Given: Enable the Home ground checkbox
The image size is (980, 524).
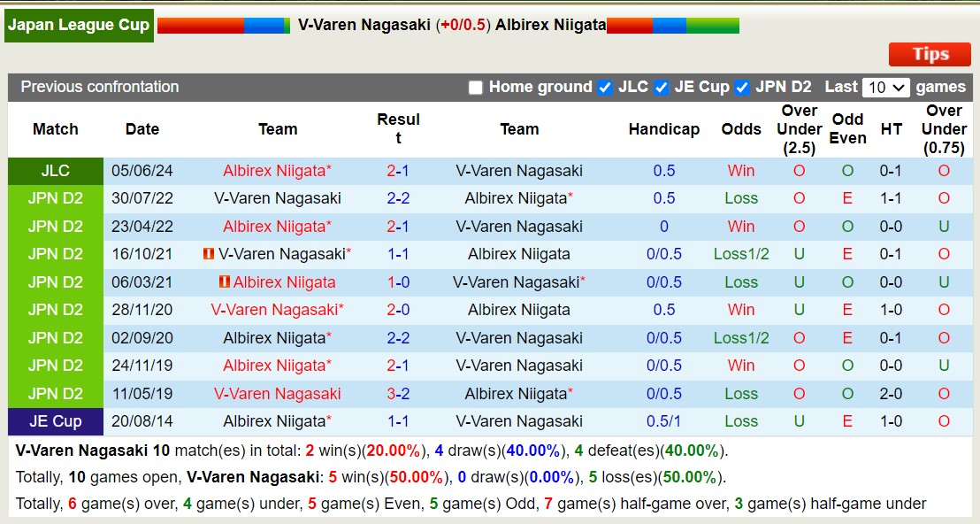Looking at the screenshot, I should pyautogui.click(x=476, y=87).
